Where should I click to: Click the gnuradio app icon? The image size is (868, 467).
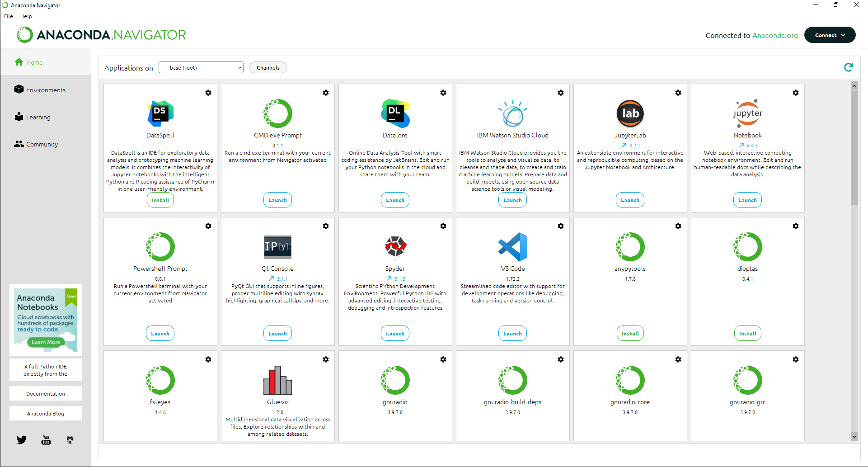coord(395,380)
